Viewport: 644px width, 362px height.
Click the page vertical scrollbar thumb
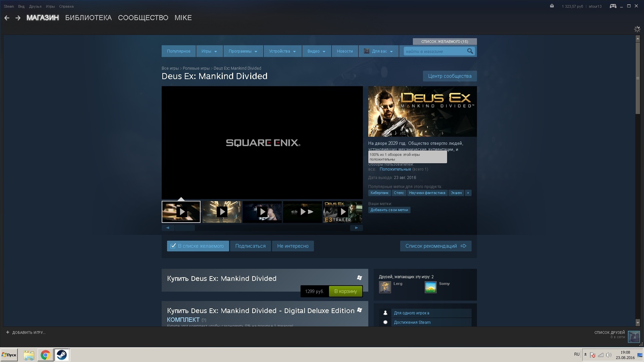[638, 78]
